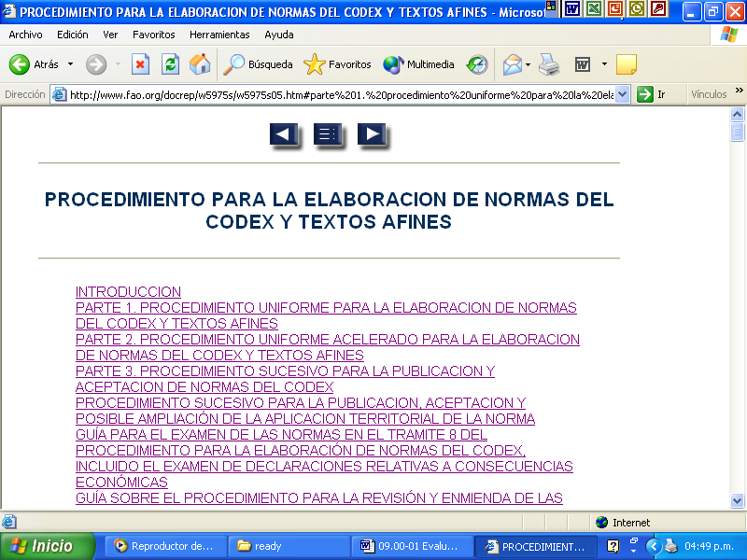747x560 pixels.
Task: Open the Archivo menu
Action: coord(25,35)
